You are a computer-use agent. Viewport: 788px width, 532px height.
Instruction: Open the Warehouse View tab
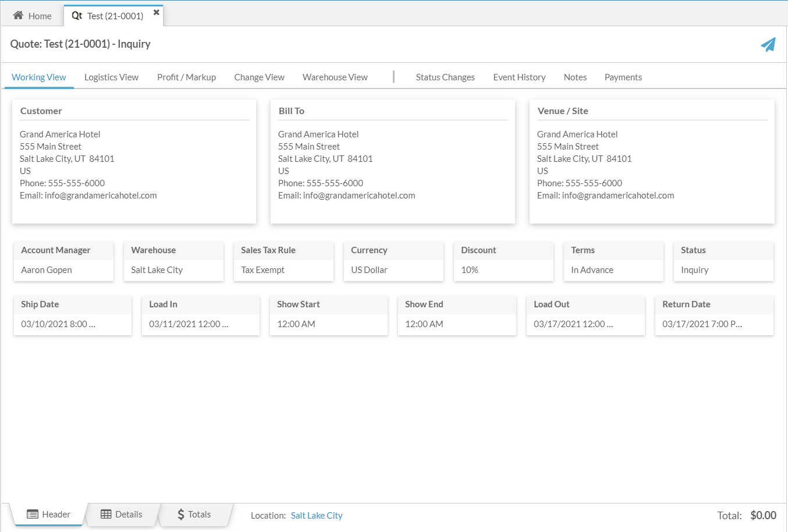[335, 77]
